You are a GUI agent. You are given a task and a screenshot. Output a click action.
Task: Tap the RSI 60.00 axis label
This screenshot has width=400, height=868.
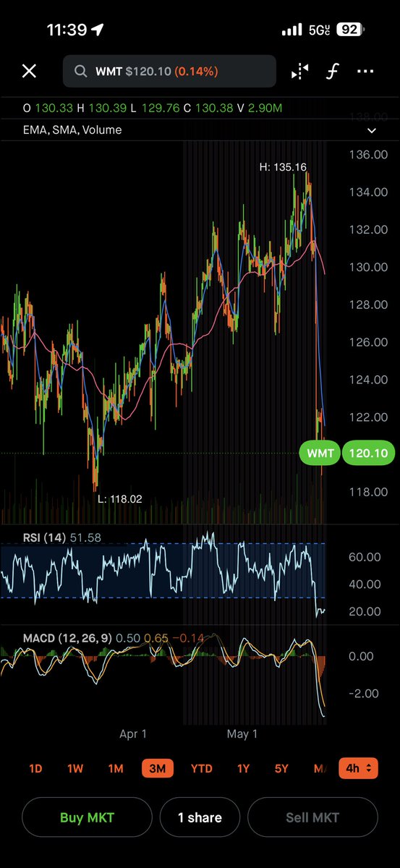[364, 557]
